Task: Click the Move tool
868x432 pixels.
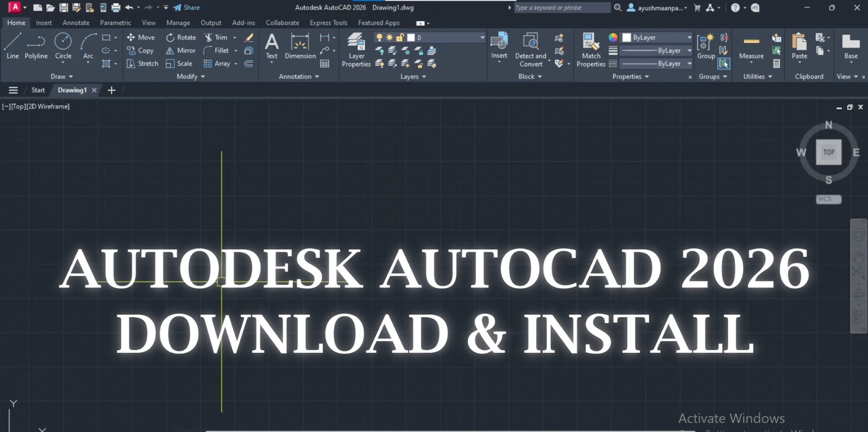Action: [x=141, y=37]
